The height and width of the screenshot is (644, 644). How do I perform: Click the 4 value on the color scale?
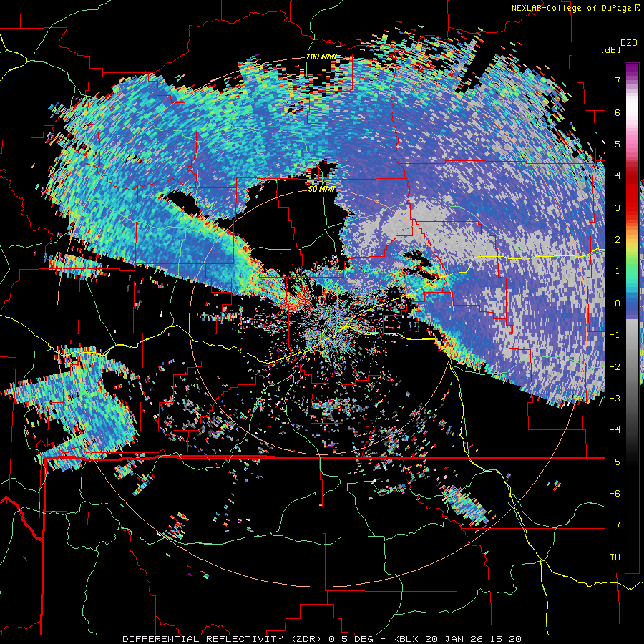point(618,176)
